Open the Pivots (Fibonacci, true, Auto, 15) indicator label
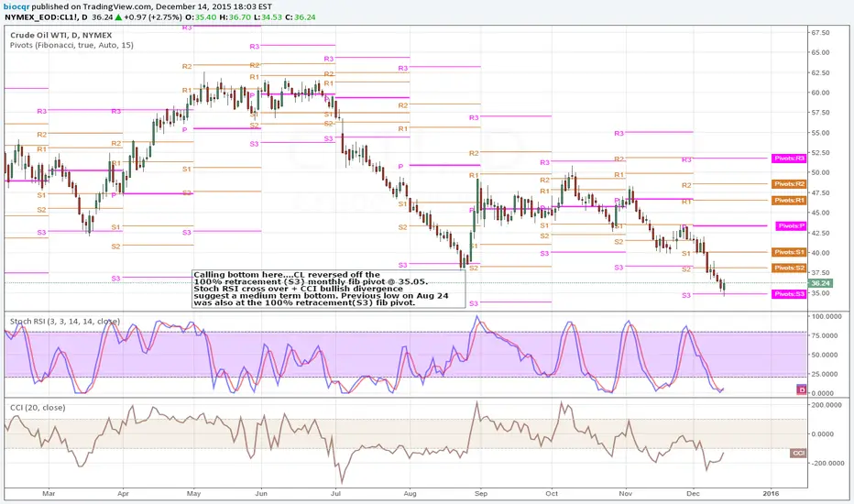This screenshot has width=854, height=504. coord(71,45)
